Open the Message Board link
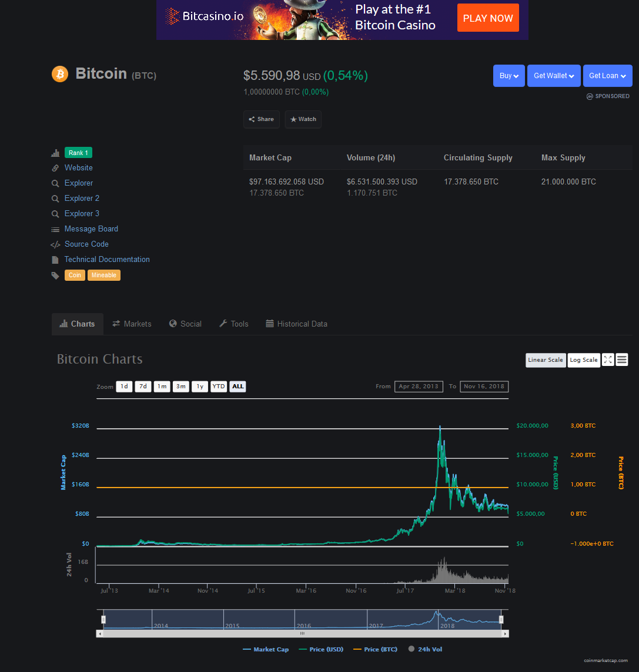 tap(91, 229)
